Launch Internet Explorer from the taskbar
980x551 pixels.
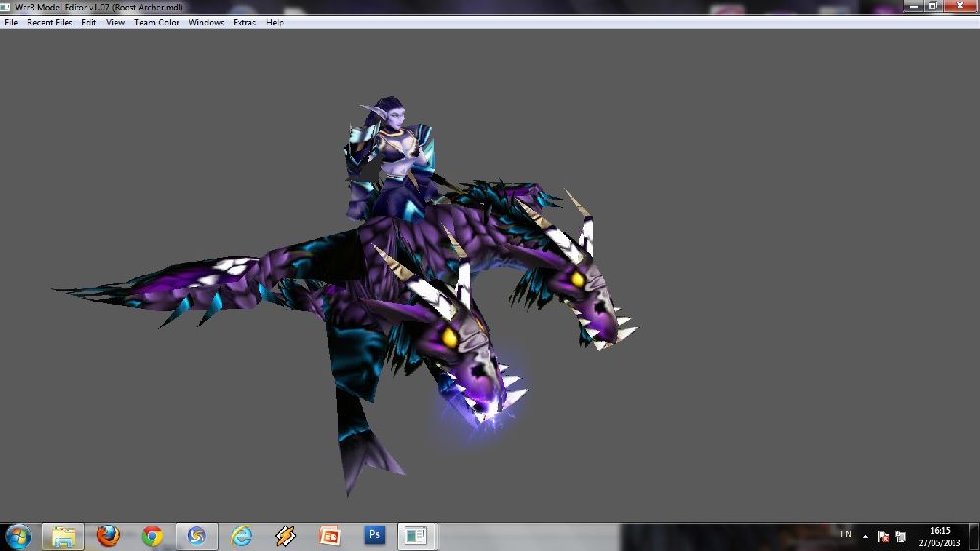(241, 536)
